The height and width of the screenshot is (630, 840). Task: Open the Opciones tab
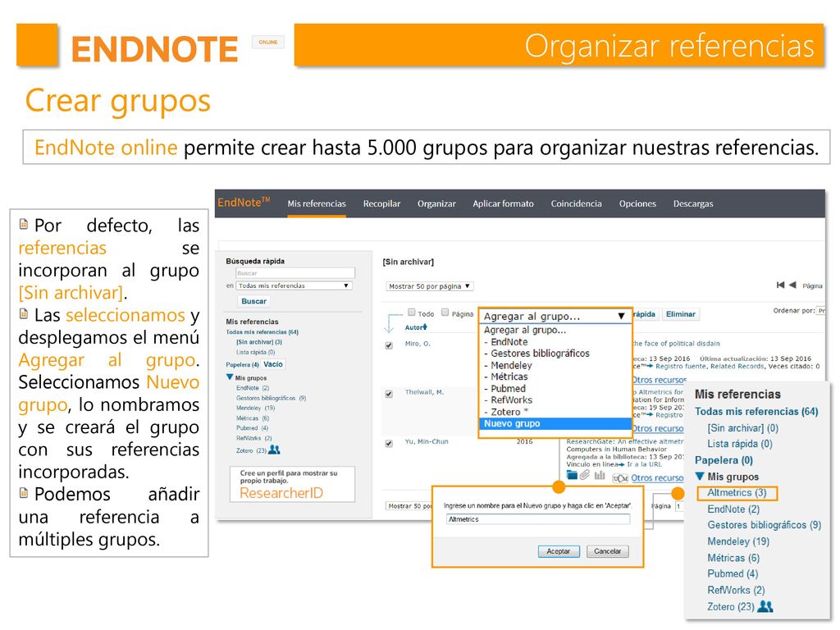coord(637,203)
